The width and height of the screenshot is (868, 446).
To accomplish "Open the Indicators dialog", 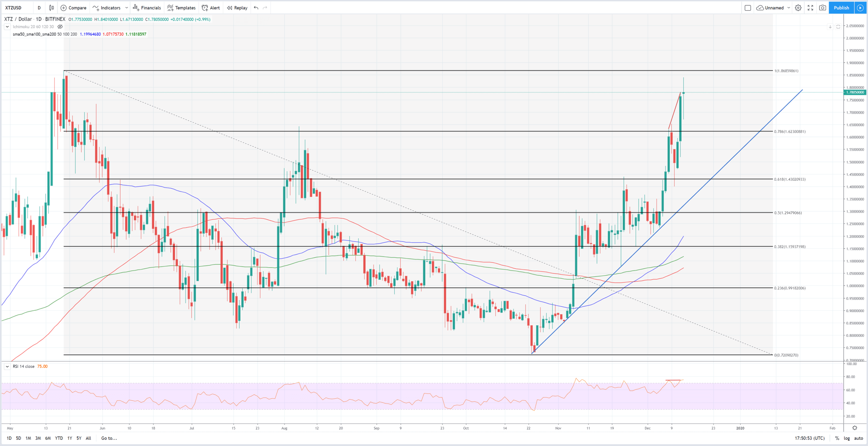I will pyautogui.click(x=107, y=8).
